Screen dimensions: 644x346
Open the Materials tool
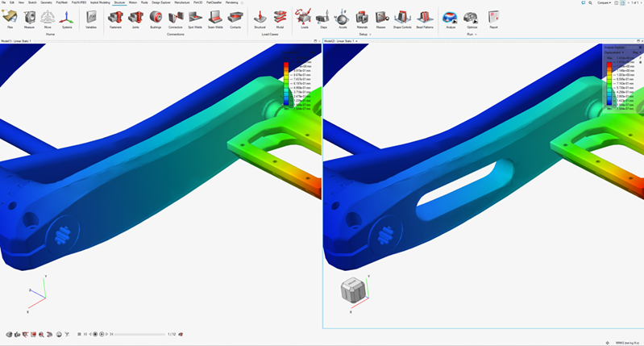[362, 19]
